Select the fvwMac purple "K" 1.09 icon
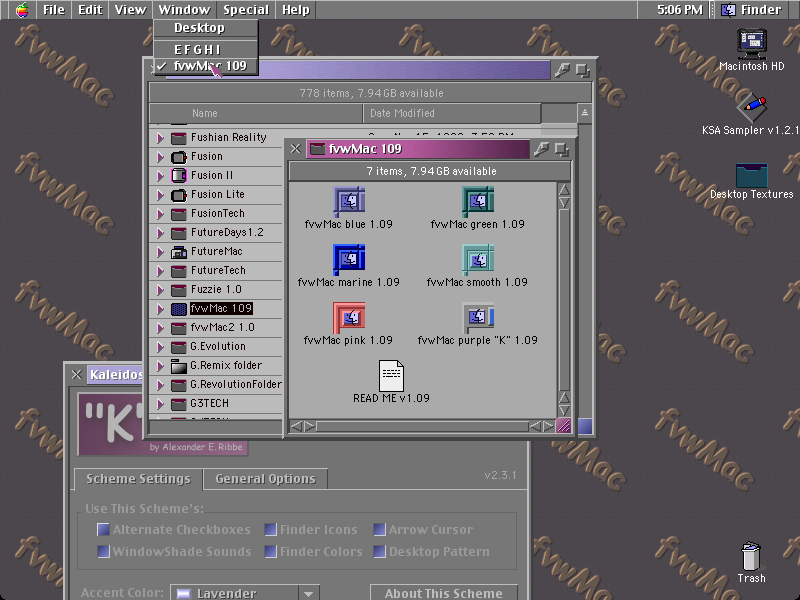The width and height of the screenshot is (800, 600). (x=478, y=317)
